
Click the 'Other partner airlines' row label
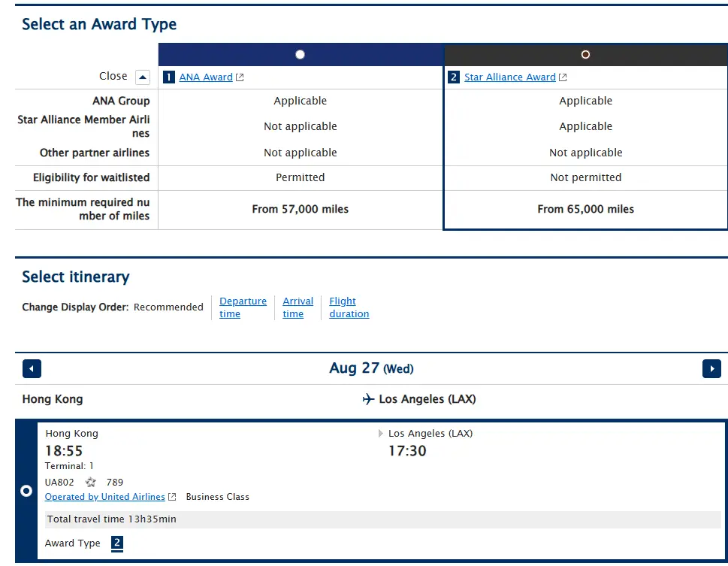click(x=95, y=153)
